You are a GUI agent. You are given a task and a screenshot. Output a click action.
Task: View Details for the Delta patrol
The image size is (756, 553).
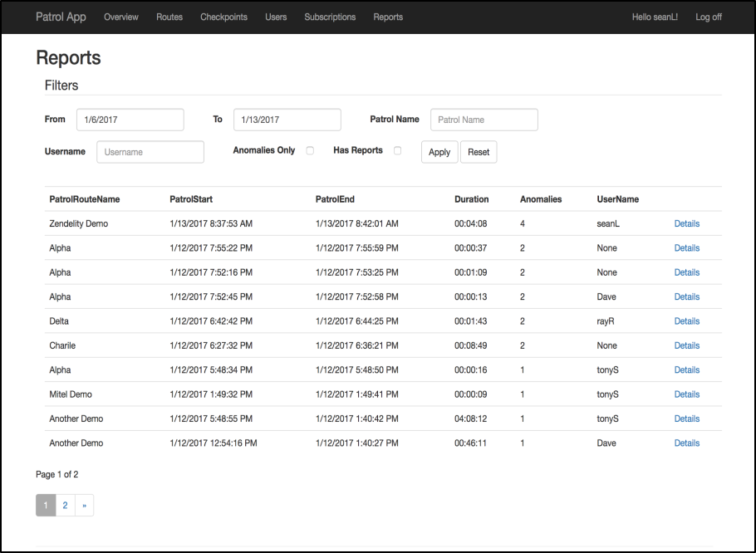click(686, 321)
